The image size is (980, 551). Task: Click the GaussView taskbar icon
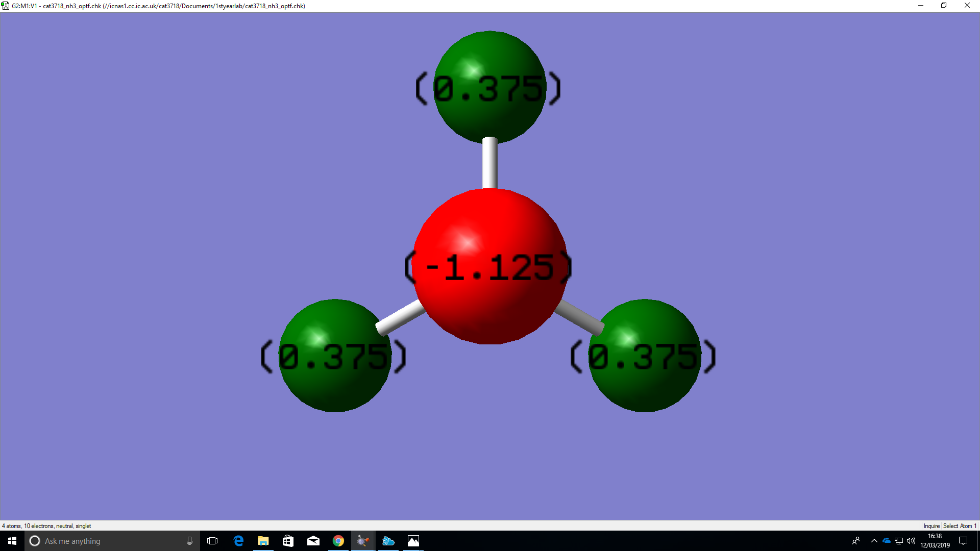(363, 541)
